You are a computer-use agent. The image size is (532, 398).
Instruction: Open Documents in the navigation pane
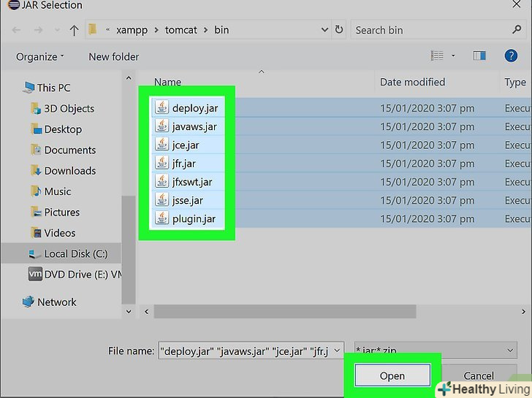click(x=63, y=150)
